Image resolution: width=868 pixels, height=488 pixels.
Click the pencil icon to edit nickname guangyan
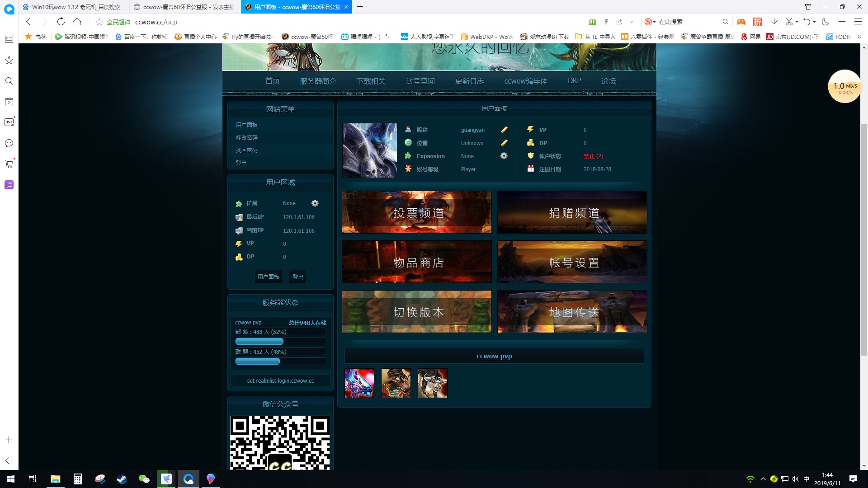coord(504,130)
